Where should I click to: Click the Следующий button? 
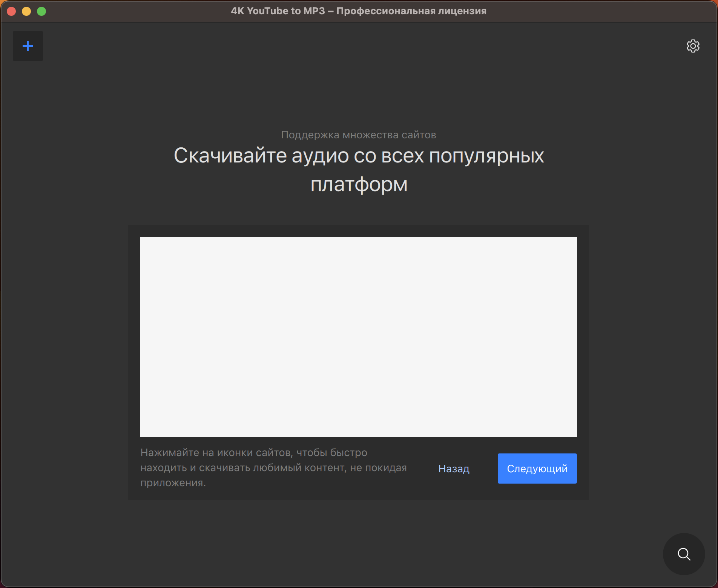[537, 469]
